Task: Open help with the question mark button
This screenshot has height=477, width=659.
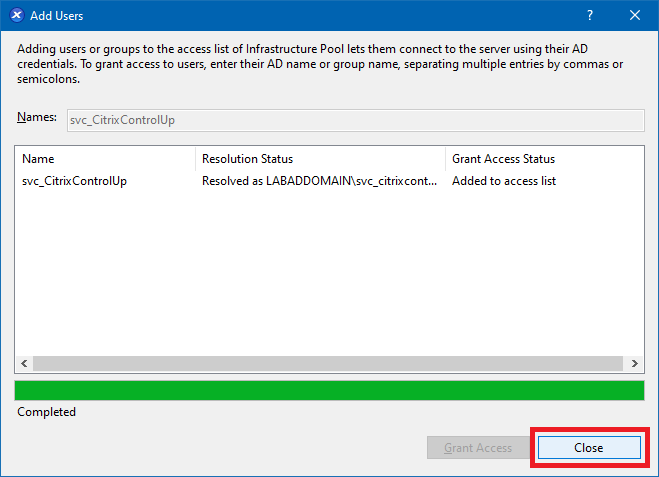Action: pyautogui.click(x=590, y=16)
